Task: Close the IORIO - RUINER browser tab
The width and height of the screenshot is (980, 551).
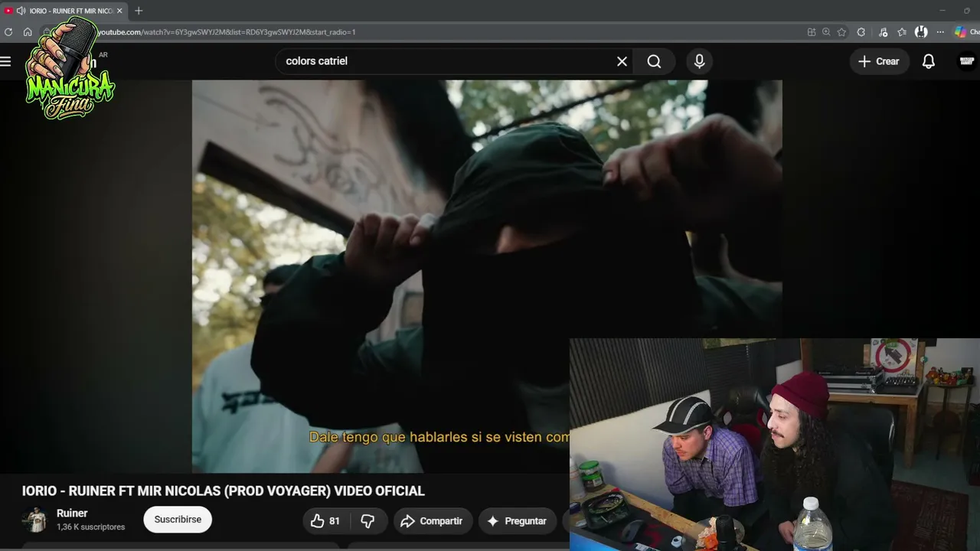Action: 119,11
